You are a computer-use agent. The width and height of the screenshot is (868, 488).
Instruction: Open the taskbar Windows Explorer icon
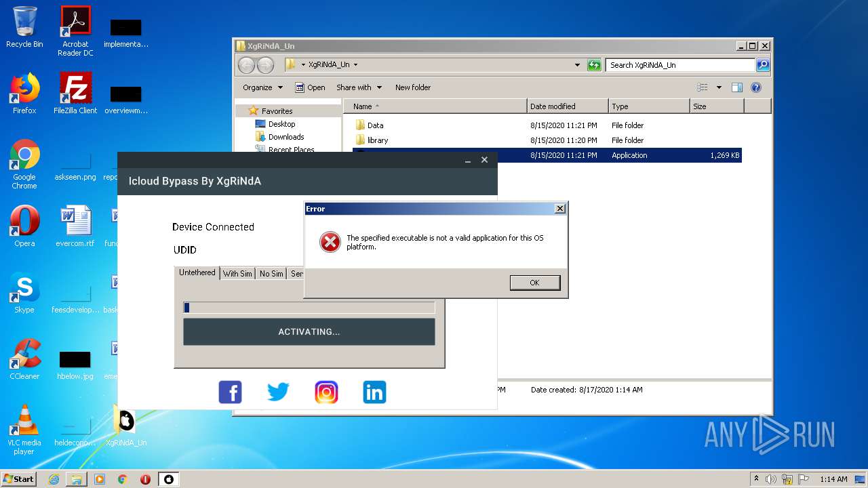[x=77, y=479]
